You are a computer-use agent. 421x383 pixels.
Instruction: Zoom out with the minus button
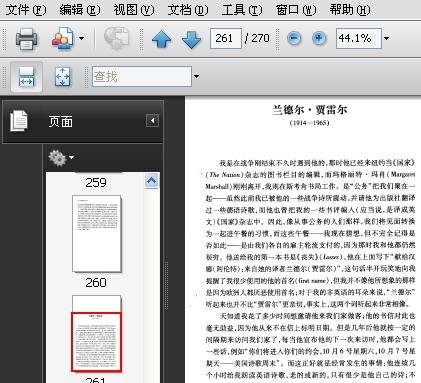coord(294,38)
